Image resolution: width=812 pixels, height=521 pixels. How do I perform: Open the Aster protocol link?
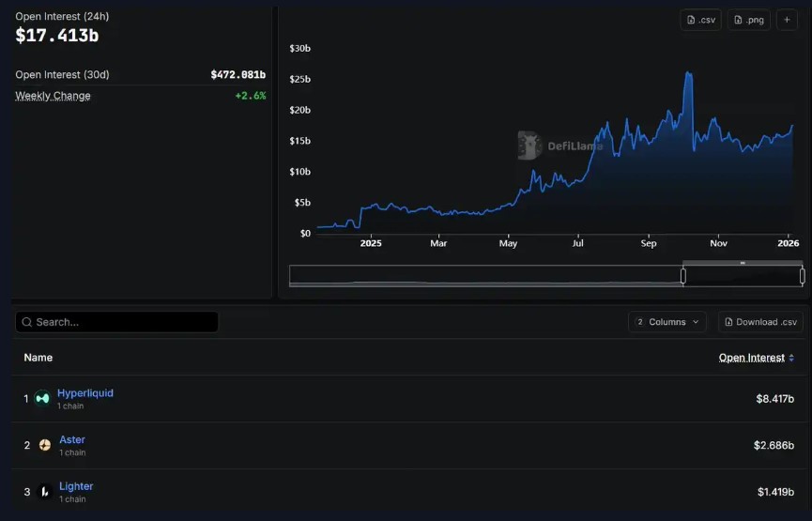[72, 439]
